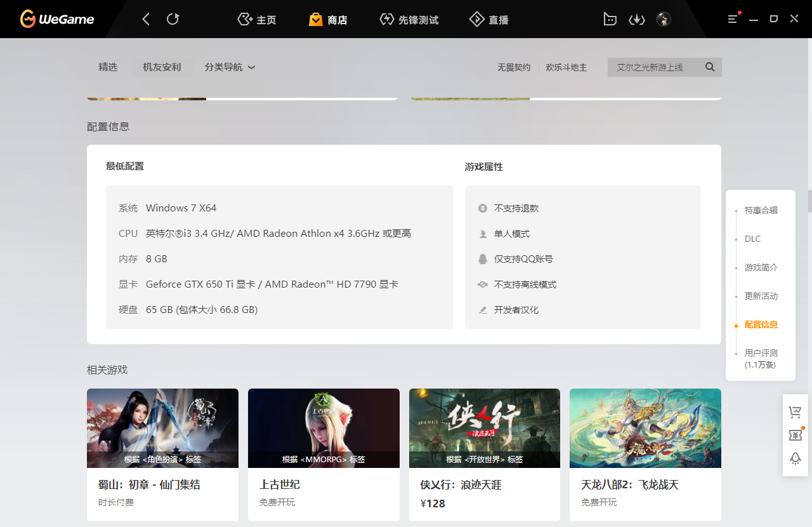The image size is (812, 527).
Task: Click the 仅支持QQ账号 bell icon
Action: click(x=483, y=259)
